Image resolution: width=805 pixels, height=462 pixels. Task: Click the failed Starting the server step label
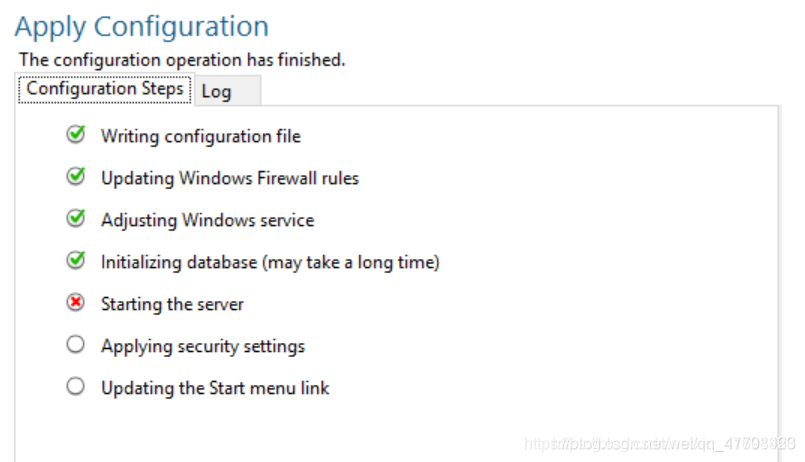pyautogui.click(x=172, y=304)
